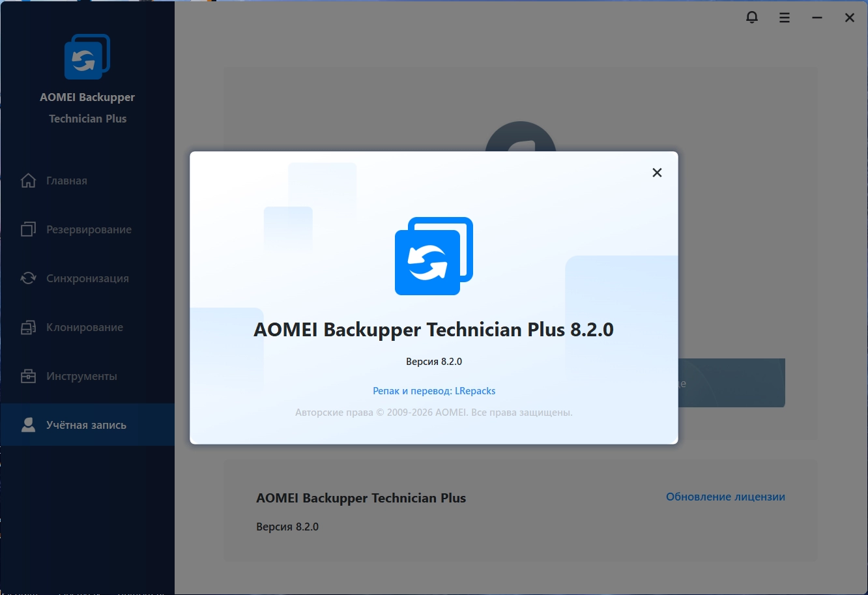Open Клонирование via its clone icon

(x=28, y=327)
